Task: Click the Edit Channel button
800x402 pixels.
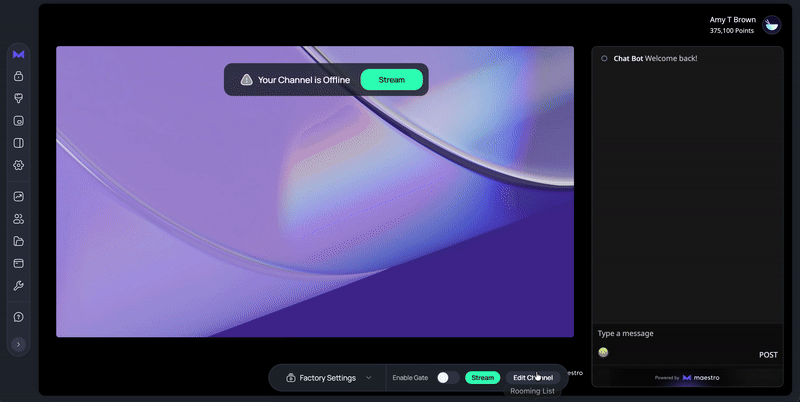Action: click(x=532, y=378)
